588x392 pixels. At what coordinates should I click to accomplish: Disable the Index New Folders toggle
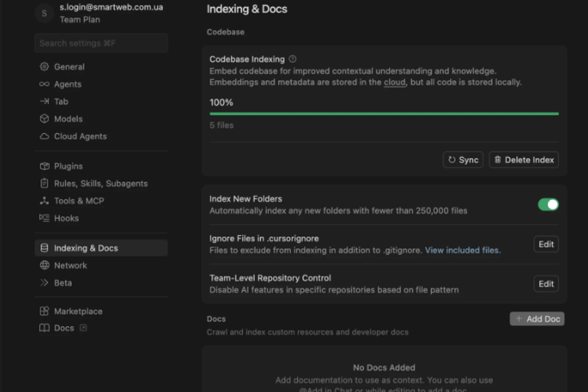point(548,204)
